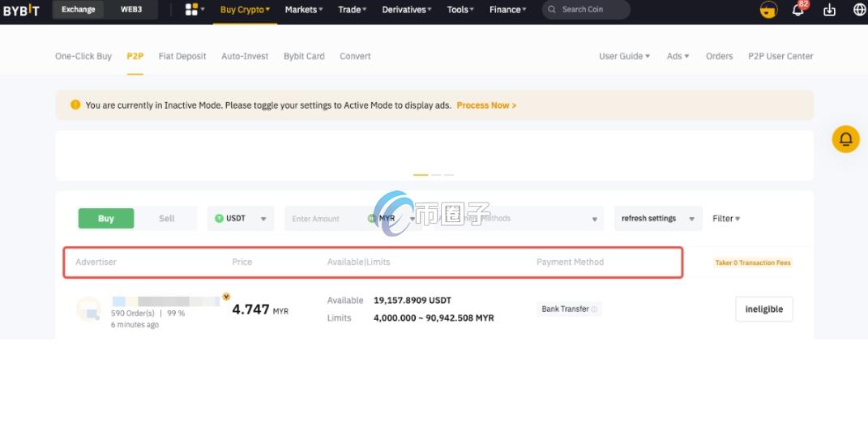
Task: Click the advertiser avatar icon
Action: pyautogui.click(x=88, y=310)
